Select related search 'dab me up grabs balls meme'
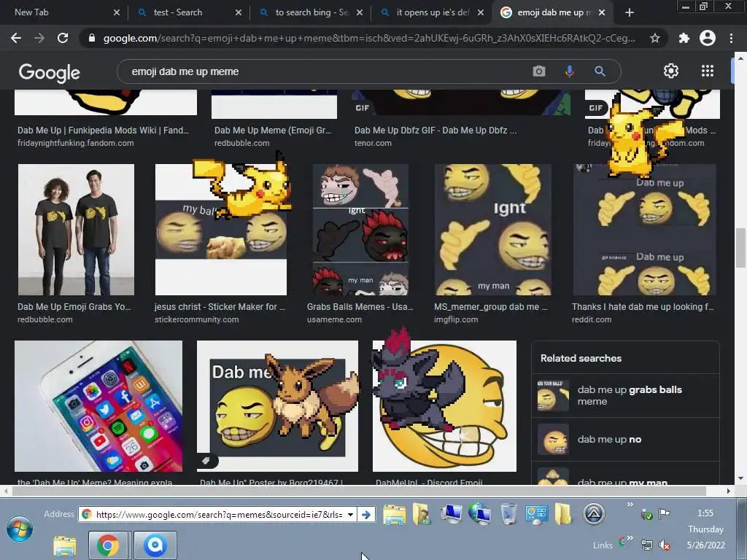Screen dimensions: 747x560 pos(625,395)
